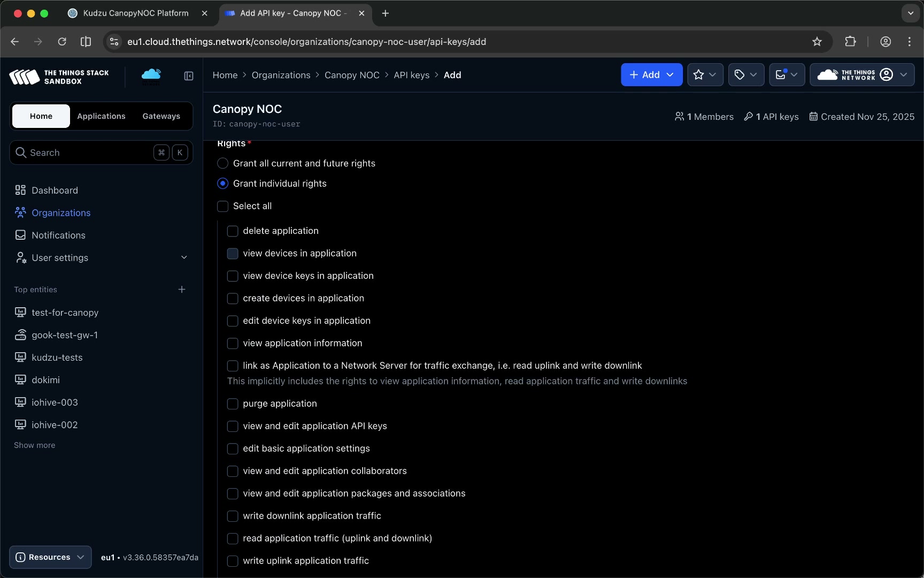This screenshot has height=578, width=924.
Task: Bookmark this page with star icon
Action: 817,42
